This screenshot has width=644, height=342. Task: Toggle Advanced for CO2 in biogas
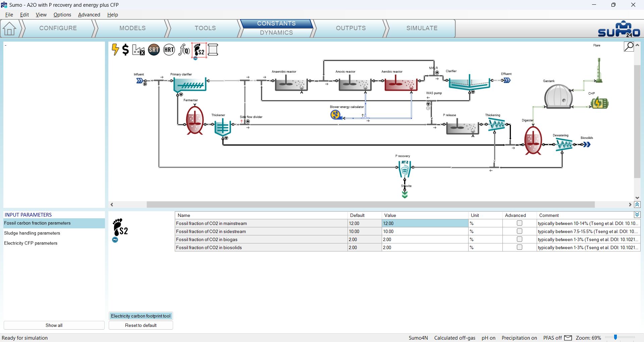pos(520,239)
